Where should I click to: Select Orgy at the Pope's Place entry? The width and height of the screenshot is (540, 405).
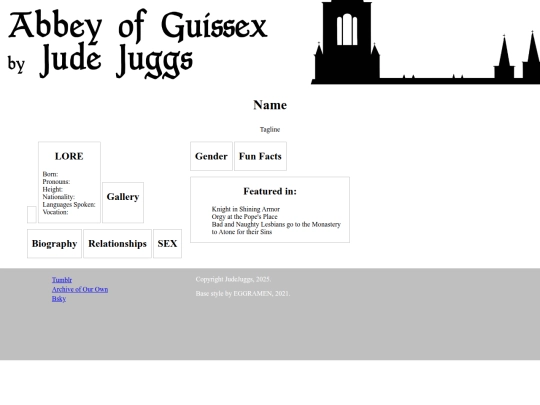click(245, 217)
